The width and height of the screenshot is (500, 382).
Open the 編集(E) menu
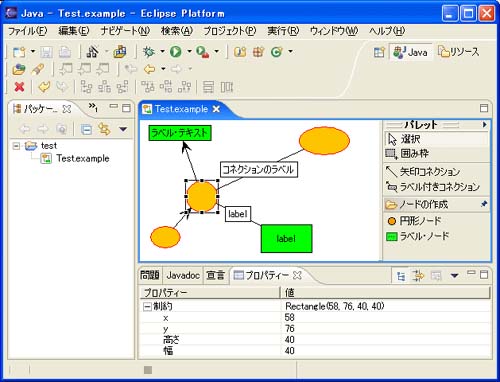(74, 31)
